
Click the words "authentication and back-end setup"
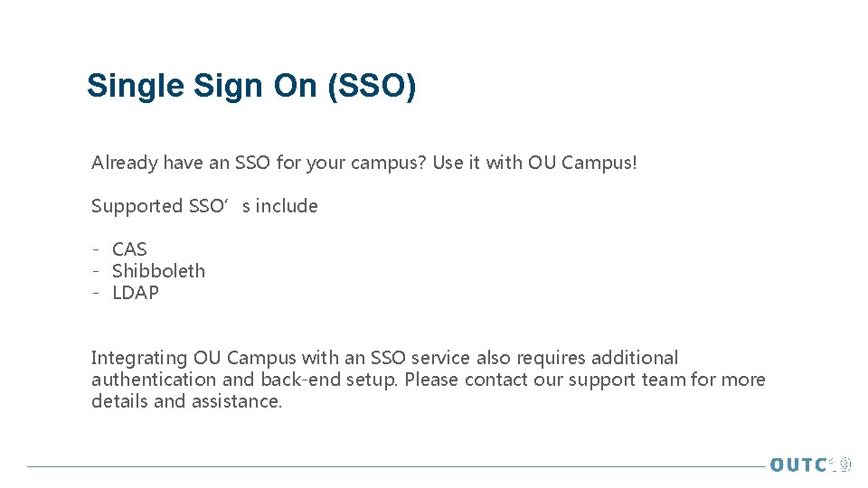(244, 380)
